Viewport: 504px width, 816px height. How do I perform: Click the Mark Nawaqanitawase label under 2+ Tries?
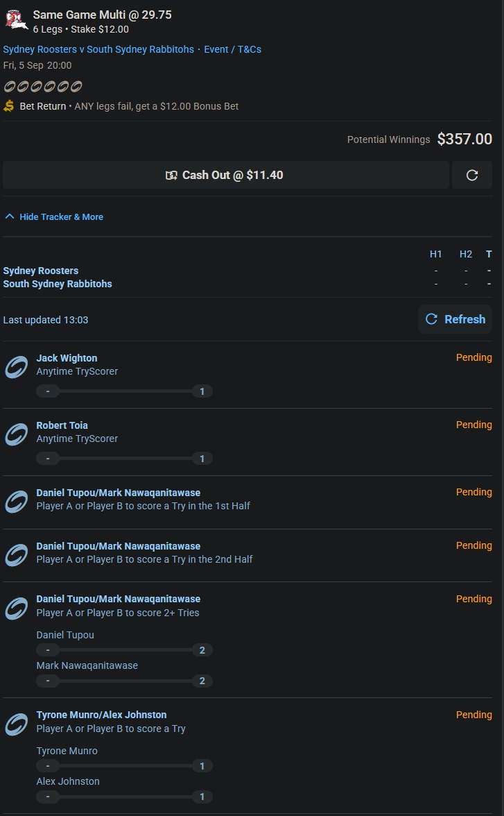(87, 665)
